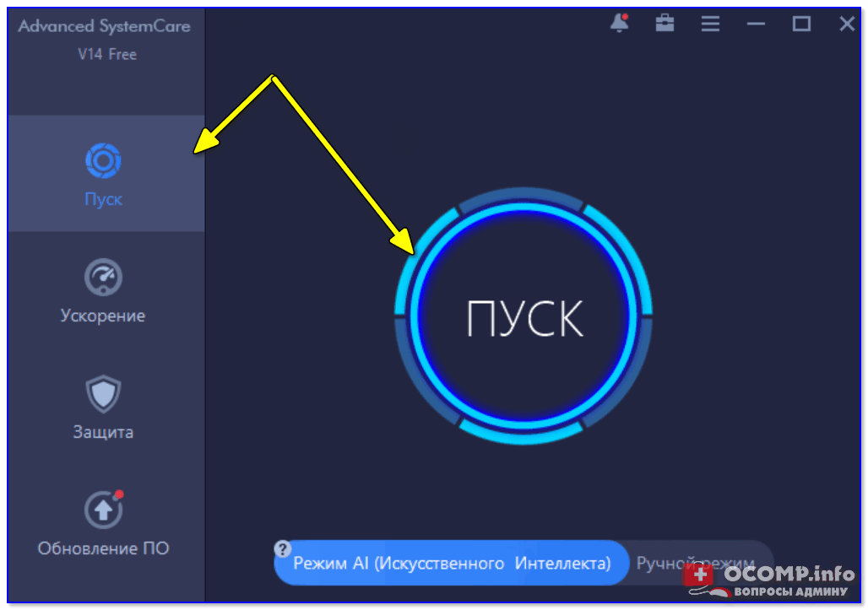Close the Advanced SystemCare window
This screenshot has width=868, height=610.
pos(847,24)
